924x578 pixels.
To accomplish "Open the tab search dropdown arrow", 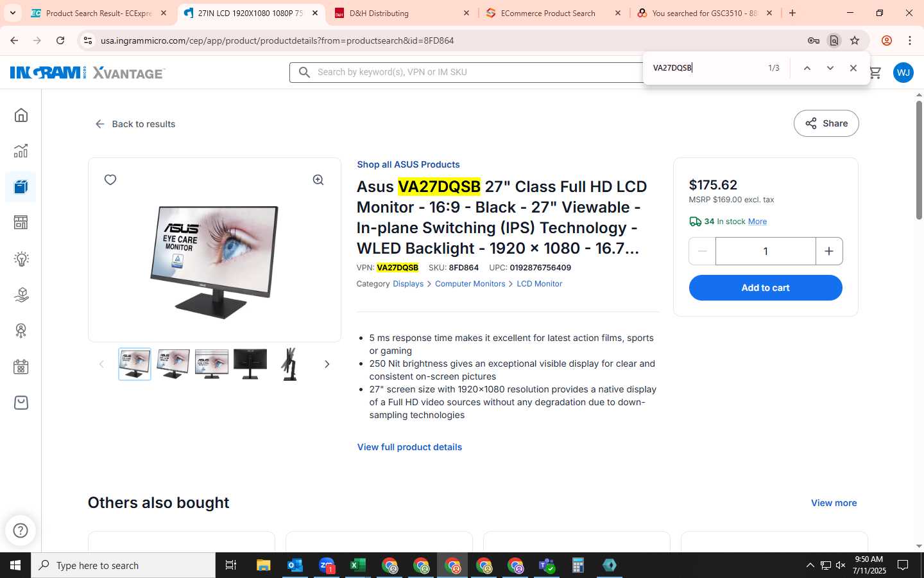I will [13, 13].
